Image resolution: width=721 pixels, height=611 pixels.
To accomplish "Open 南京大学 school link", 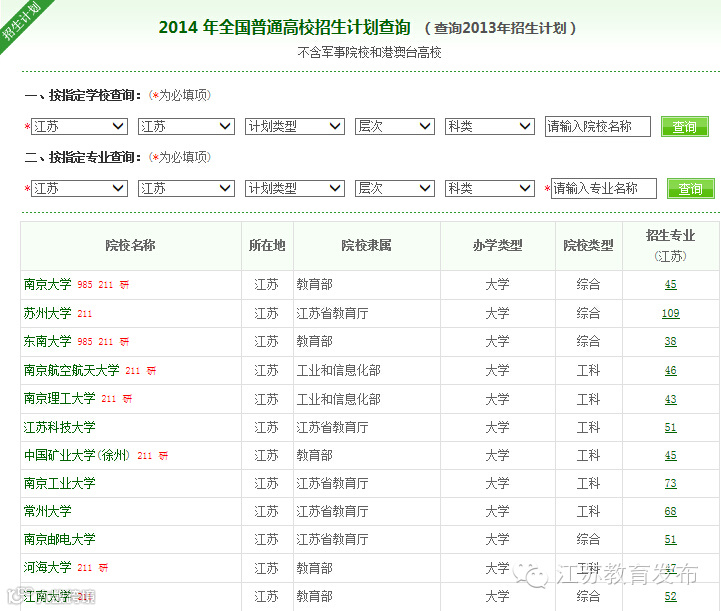I will (x=47, y=285).
